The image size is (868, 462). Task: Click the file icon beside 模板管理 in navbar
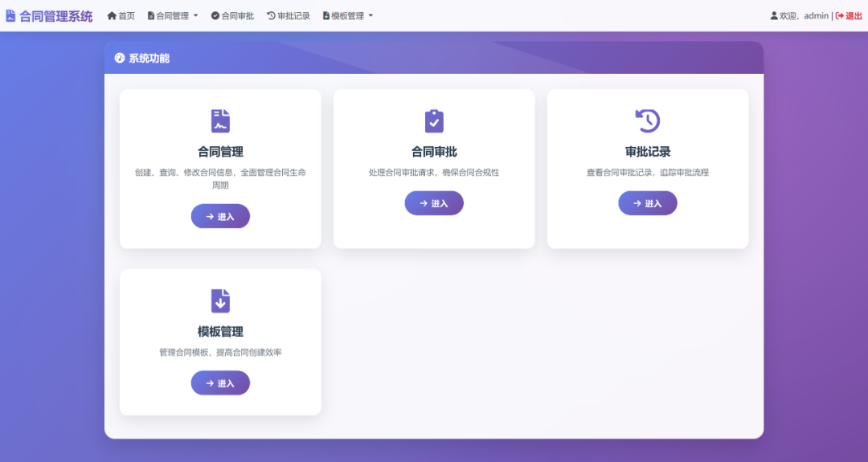[326, 15]
